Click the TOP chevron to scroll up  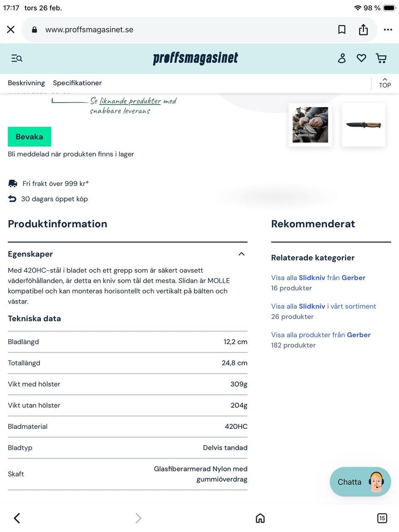tap(384, 82)
